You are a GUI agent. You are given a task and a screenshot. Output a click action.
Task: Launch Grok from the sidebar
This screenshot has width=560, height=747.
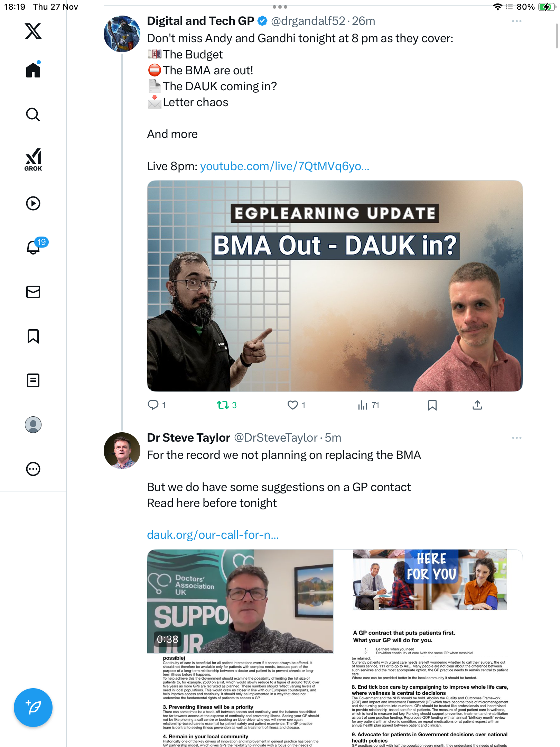[33, 159]
